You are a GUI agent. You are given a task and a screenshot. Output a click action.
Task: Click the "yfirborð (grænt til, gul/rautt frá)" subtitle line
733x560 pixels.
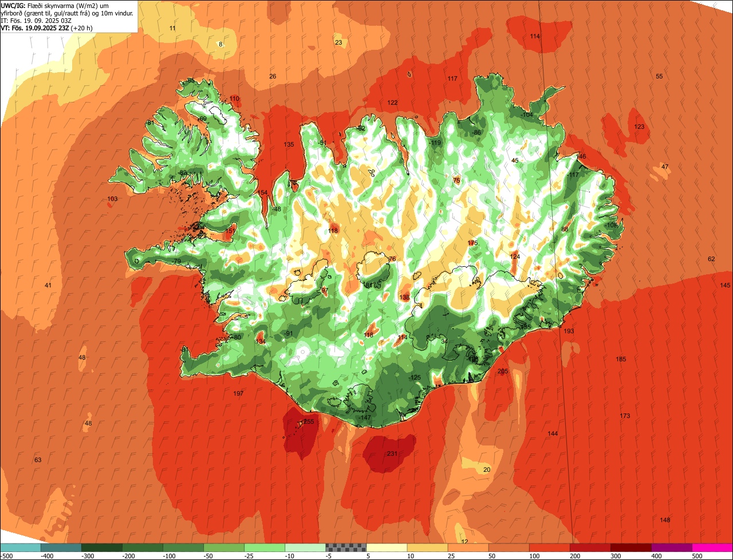click(68, 13)
